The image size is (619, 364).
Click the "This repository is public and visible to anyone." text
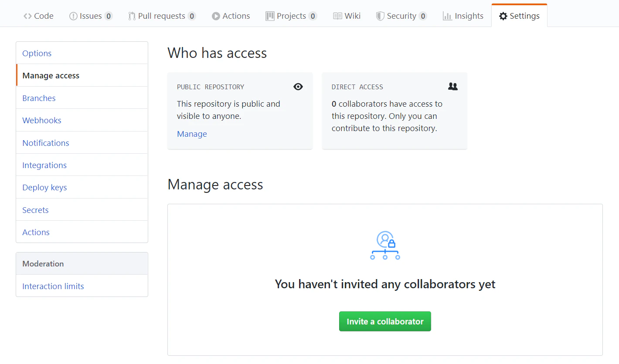point(228,110)
